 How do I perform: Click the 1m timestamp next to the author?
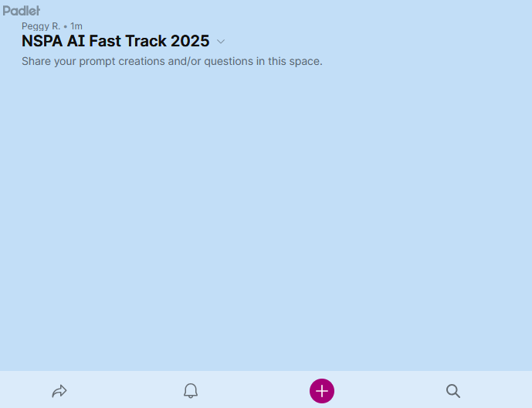pyautogui.click(x=76, y=26)
